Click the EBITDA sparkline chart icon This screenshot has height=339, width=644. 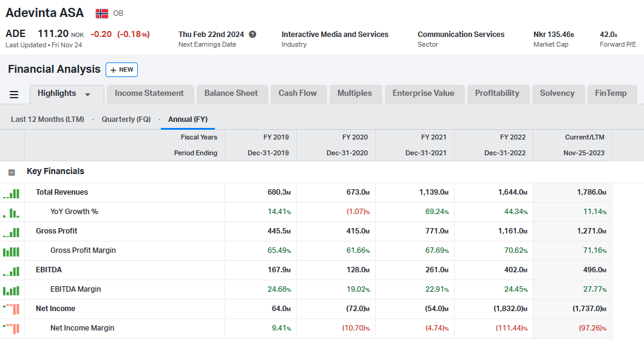tap(12, 271)
